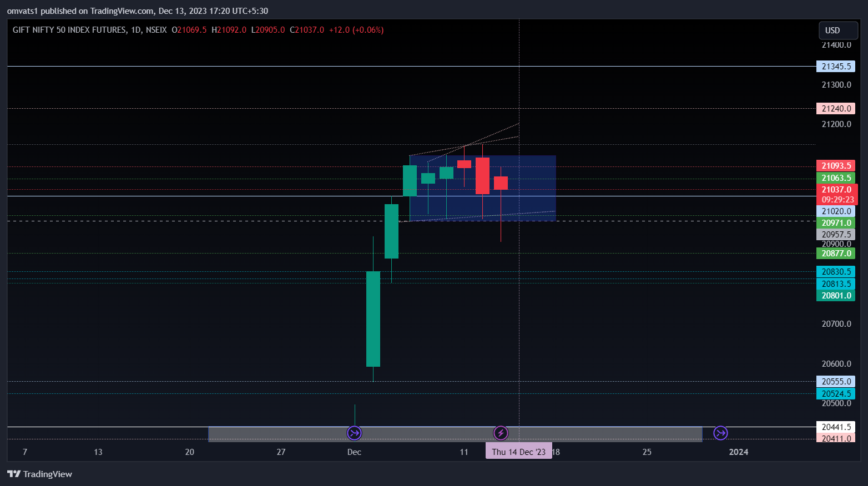The image size is (868, 486).
Task: Click the open value O21069.5
Action: point(189,30)
